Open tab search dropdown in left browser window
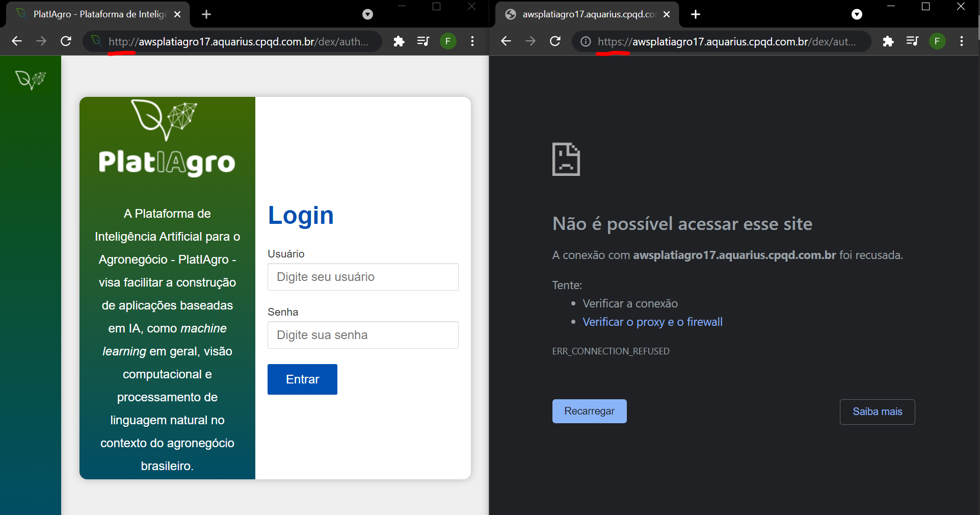Image resolution: width=980 pixels, height=515 pixels. (367, 14)
